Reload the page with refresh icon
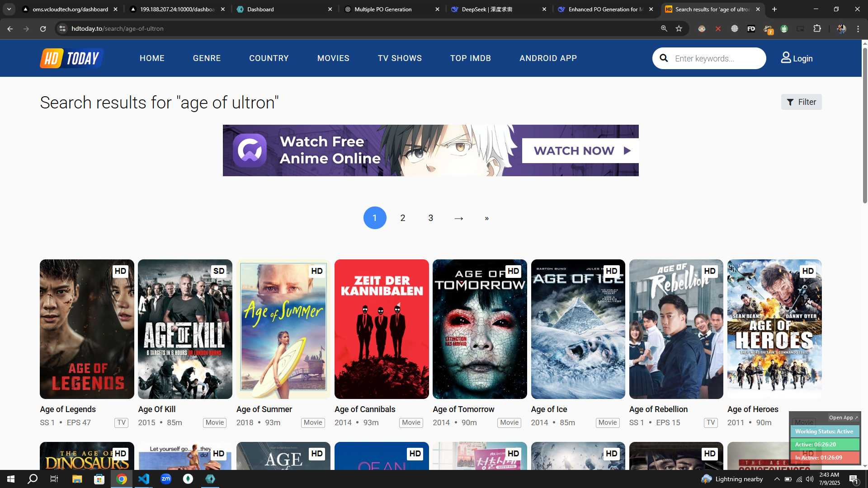Screen dimensions: 868x488 (43, 28)
